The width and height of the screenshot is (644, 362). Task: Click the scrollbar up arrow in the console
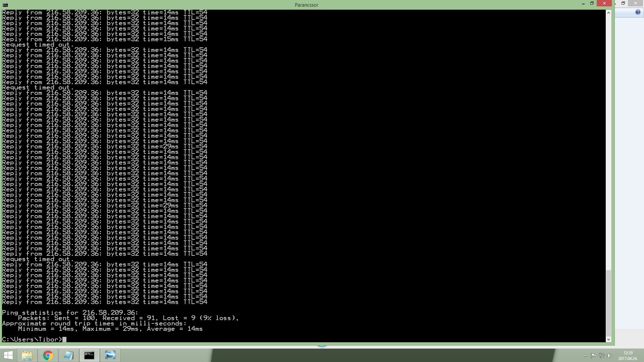(x=608, y=13)
